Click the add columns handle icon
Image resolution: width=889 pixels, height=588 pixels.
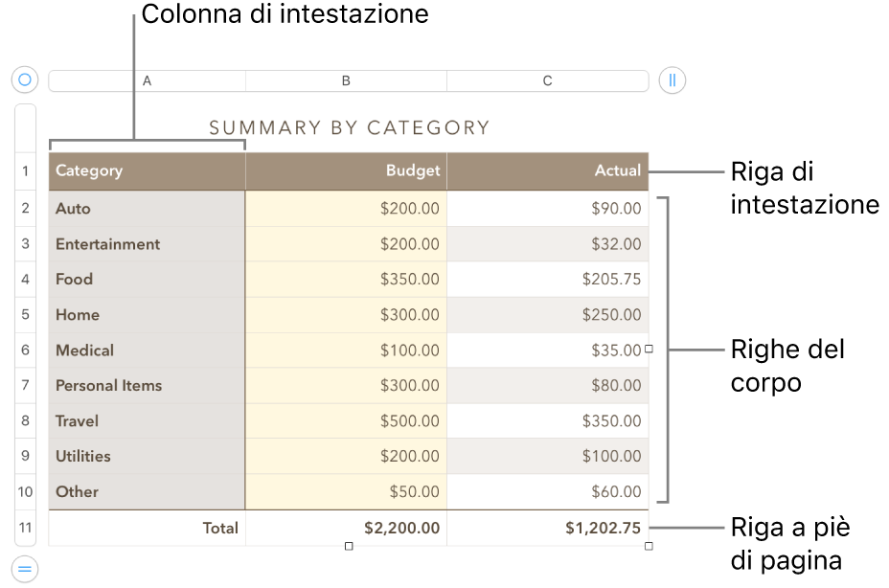tap(672, 80)
